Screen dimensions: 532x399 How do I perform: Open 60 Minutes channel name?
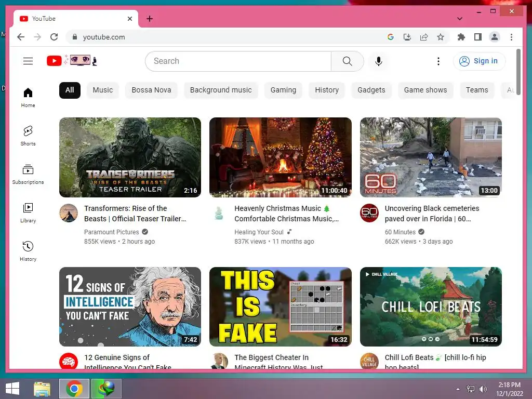[x=400, y=232]
